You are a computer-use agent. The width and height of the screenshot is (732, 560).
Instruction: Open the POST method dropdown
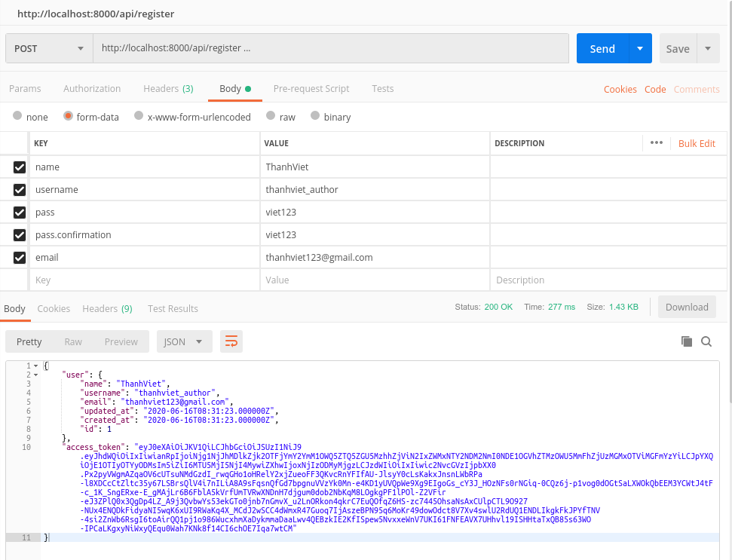[x=48, y=48]
